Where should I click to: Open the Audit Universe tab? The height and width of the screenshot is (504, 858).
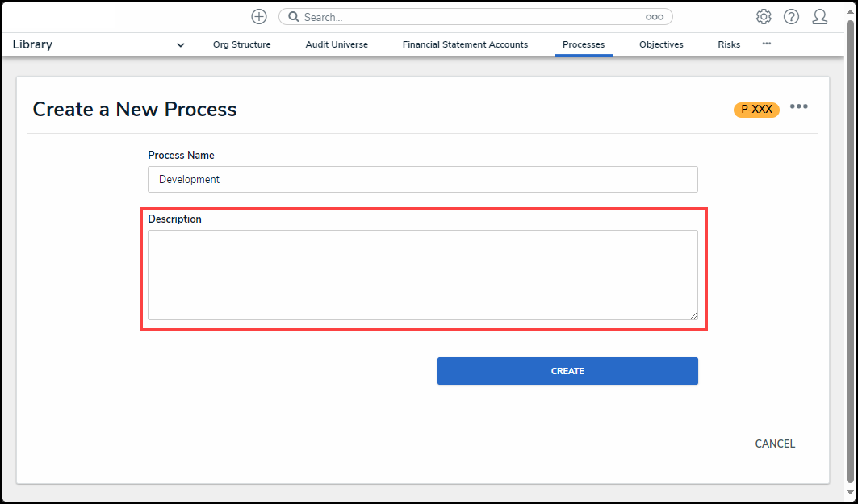[337, 45]
